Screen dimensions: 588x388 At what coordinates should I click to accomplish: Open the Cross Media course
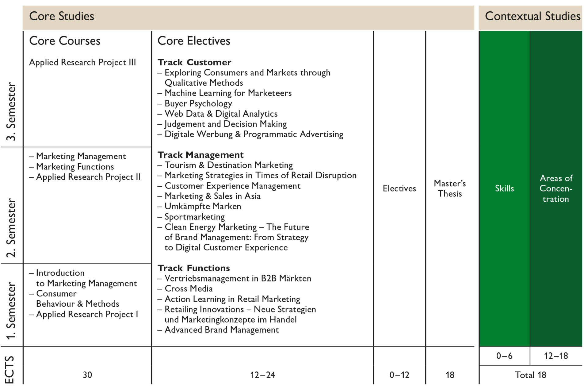pos(189,289)
